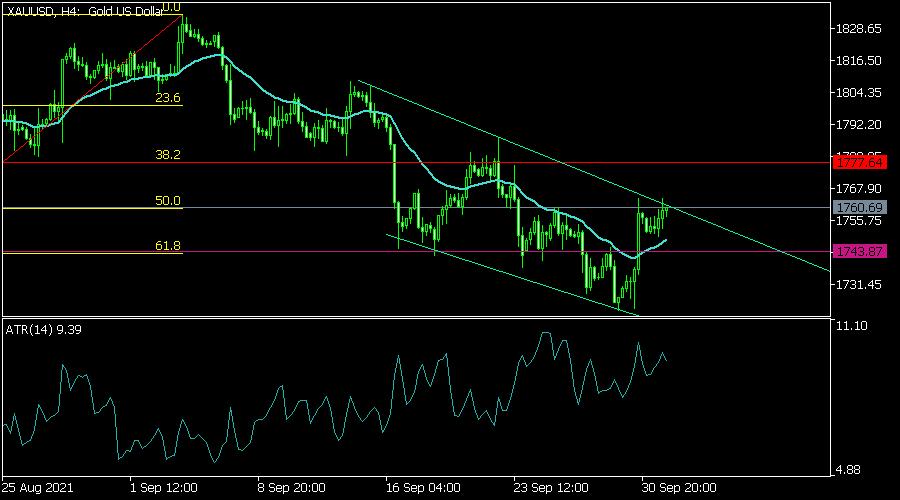Click the ATR(14) 9.39 indicator label

tap(44, 330)
